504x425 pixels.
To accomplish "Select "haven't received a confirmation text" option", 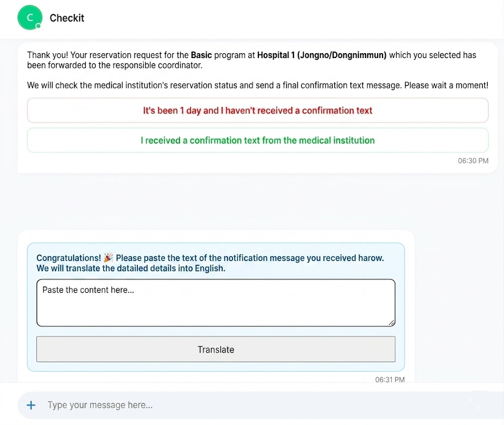I will click(x=257, y=111).
